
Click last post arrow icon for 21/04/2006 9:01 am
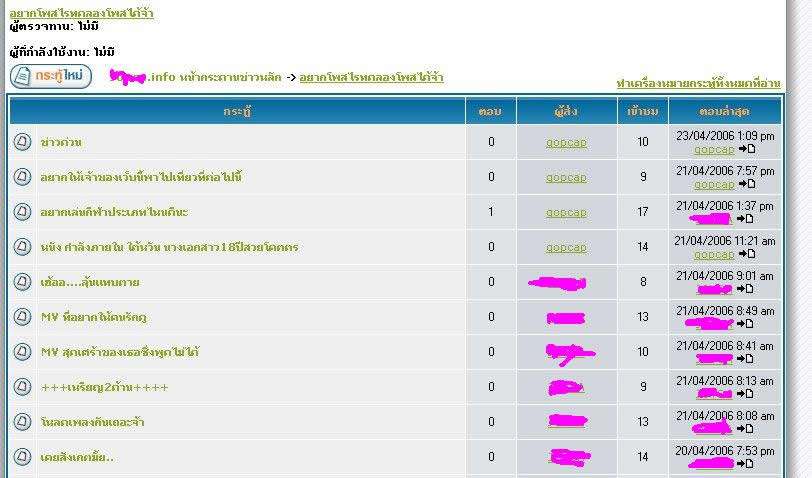pyautogui.click(x=746, y=289)
